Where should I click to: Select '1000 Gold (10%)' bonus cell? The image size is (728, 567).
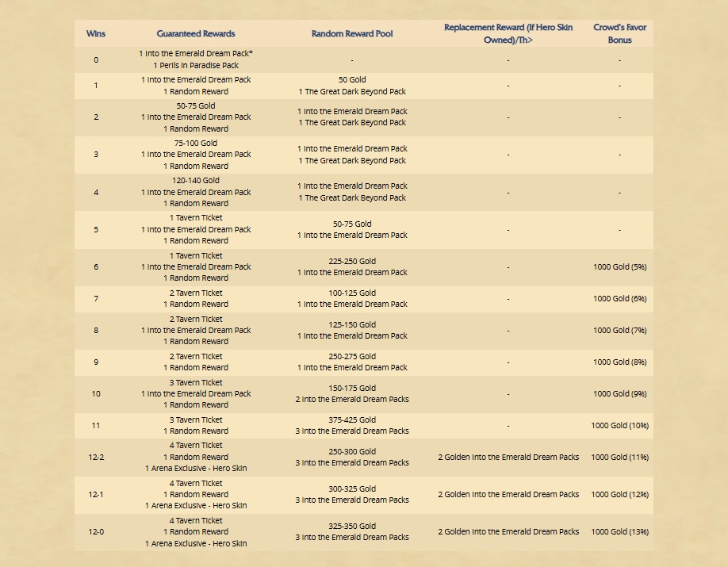(x=619, y=425)
